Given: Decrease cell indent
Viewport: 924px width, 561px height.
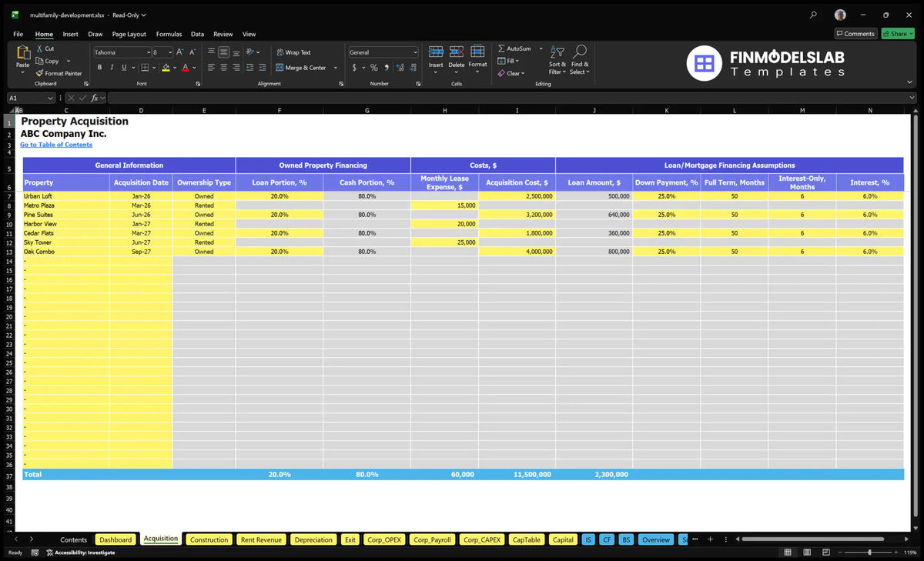Looking at the screenshot, I should [x=249, y=68].
